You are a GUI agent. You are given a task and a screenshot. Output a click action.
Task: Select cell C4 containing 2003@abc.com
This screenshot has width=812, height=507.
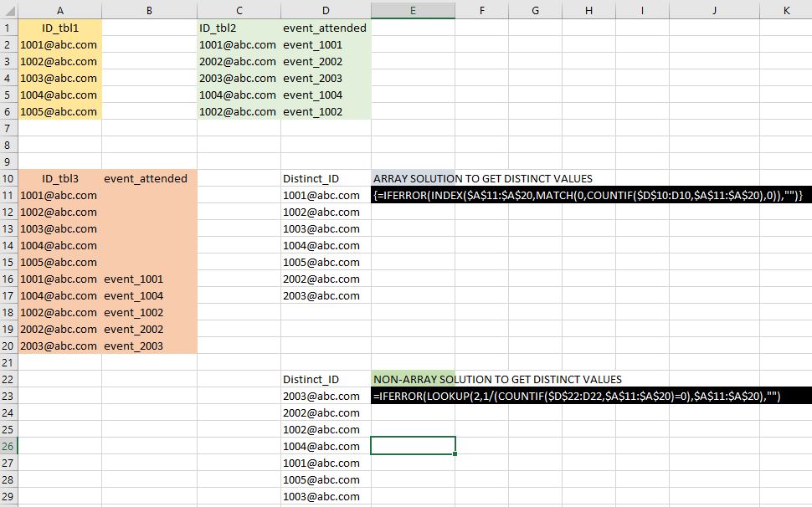click(x=239, y=78)
